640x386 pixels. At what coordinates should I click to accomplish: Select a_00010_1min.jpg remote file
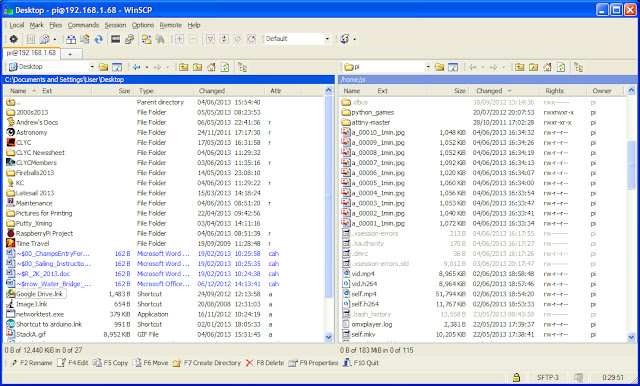378,132
